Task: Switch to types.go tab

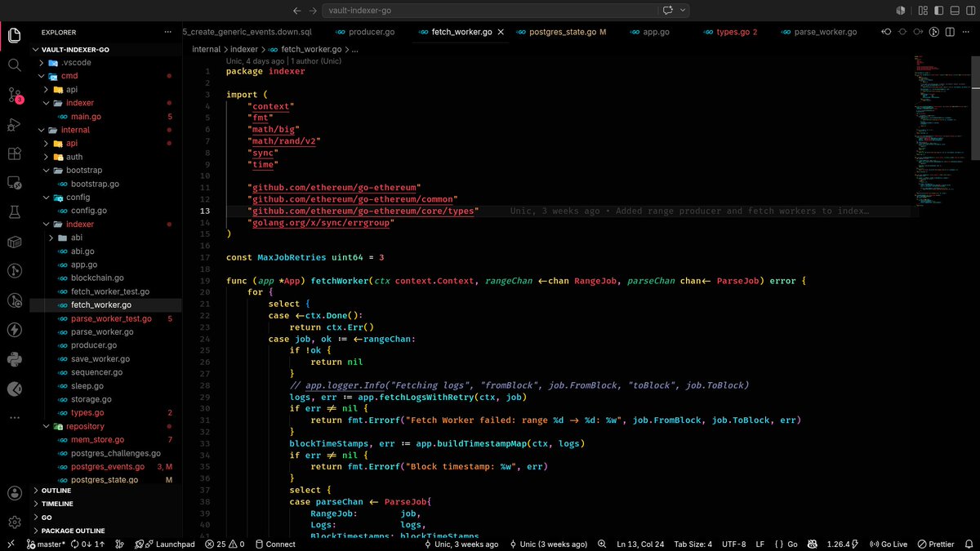Action: (729, 32)
